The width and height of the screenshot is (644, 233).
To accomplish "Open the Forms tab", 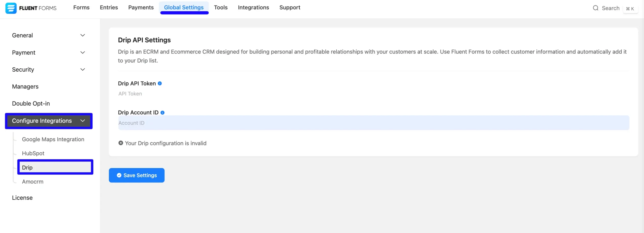I will coord(81,8).
